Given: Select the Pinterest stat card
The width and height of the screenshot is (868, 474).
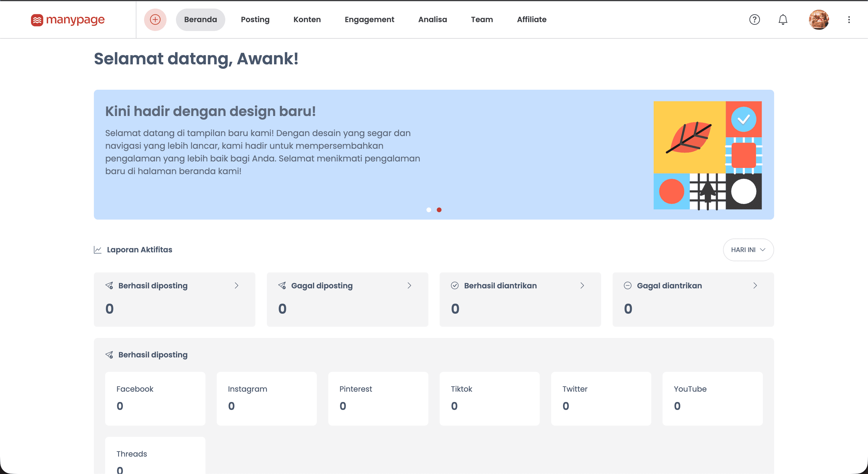Looking at the screenshot, I should [x=378, y=398].
